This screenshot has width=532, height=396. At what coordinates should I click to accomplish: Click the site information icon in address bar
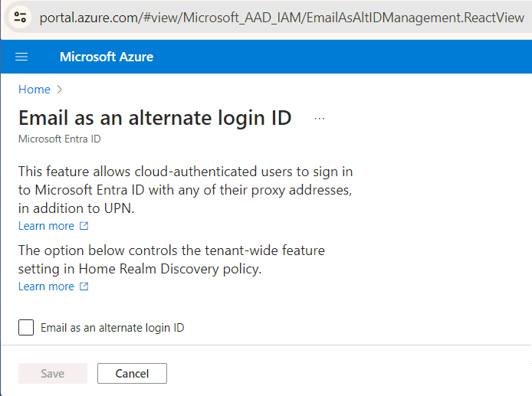click(x=20, y=17)
